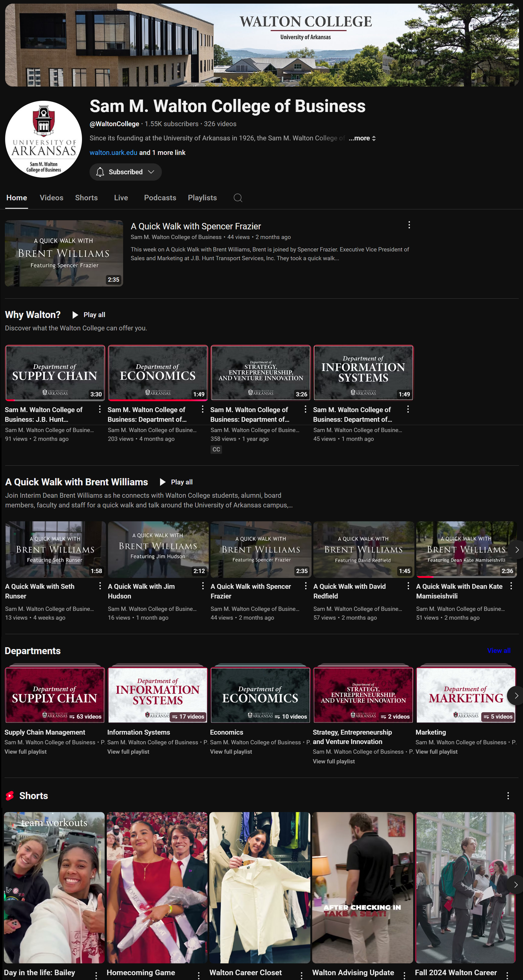Screen dimensions: 523x980
Task: Open Featuring David Redfield video thumbnail
Action: (x=364, y=549)
